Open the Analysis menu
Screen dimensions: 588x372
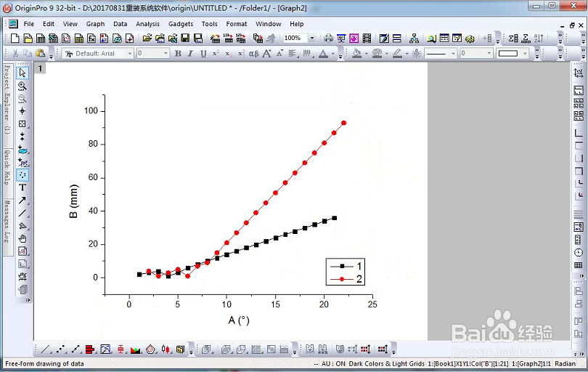point(147,24)
